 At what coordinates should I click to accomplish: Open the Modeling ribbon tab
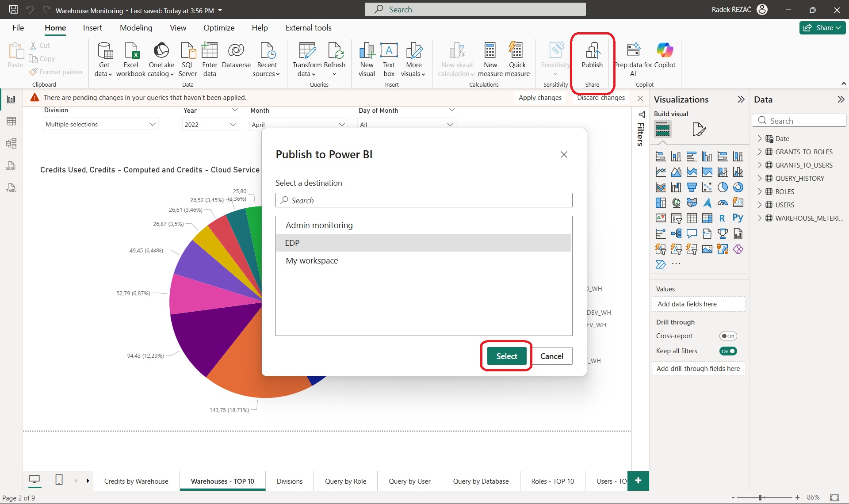(136, 28)
